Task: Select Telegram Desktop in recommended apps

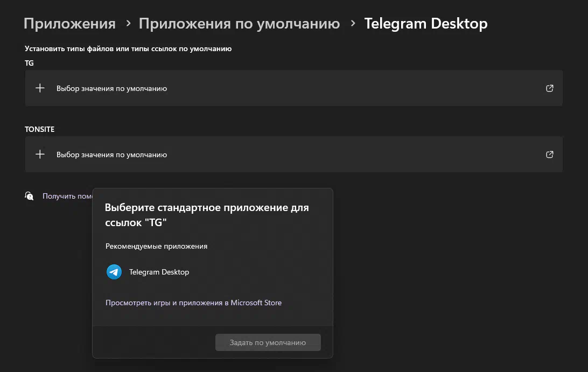Action: [x=213, y=272]
